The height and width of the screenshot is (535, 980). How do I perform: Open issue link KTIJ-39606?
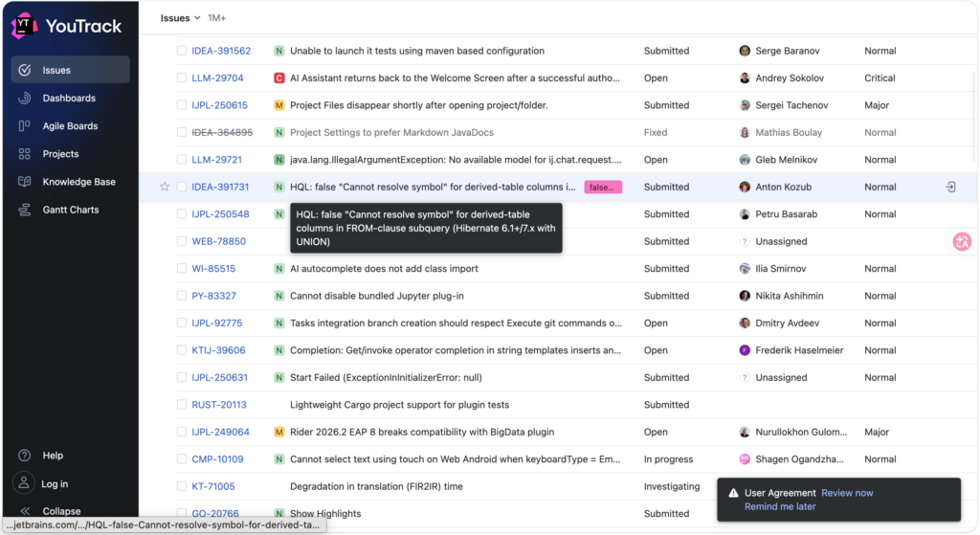tap(218, 350)
